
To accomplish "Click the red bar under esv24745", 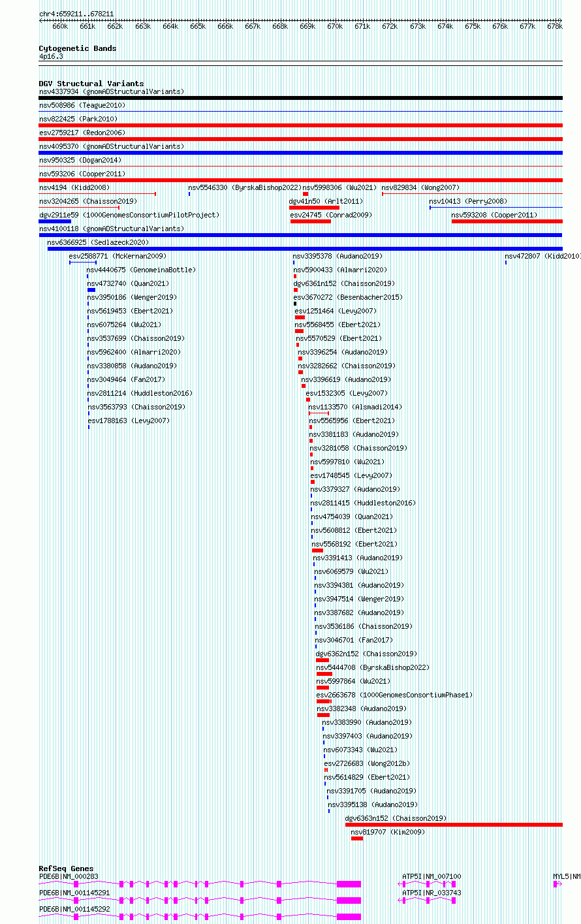I will coord(311,221).
